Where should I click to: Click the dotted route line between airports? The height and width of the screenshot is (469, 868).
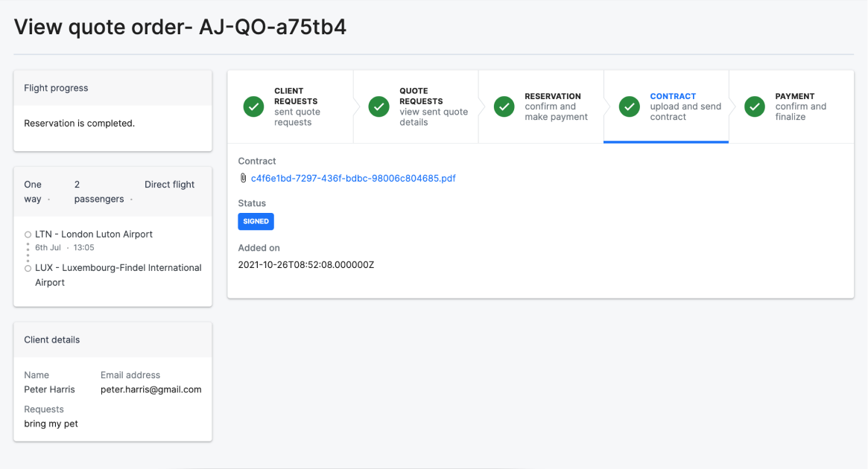pos(28,252)
